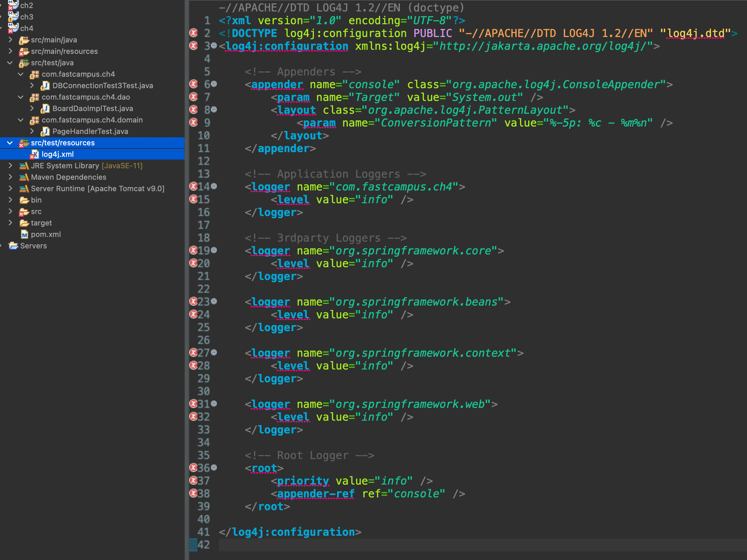
Task: Click the JRE System Library icon
Action: [24, 166]
